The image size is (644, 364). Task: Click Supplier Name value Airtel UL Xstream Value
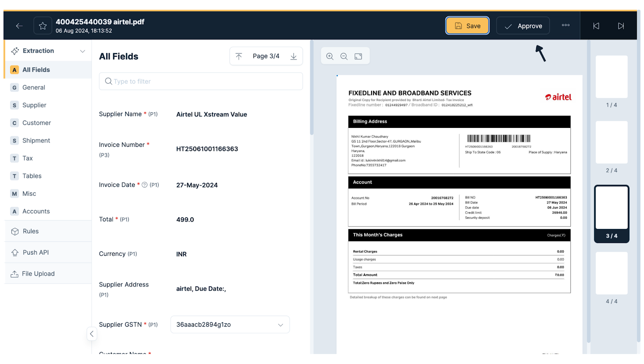pyautogui.click(x=212, y=114)
